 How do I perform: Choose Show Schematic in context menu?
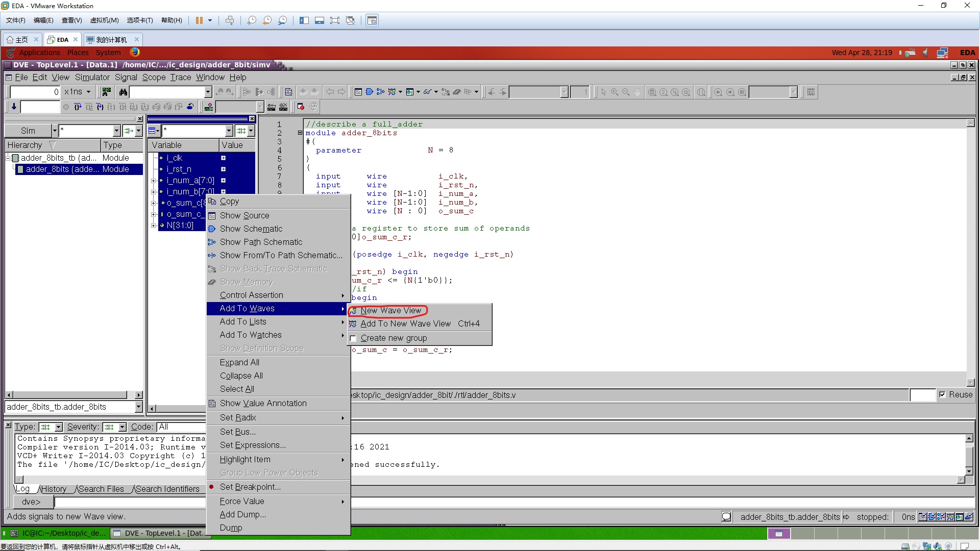click(x=251, y=229)
